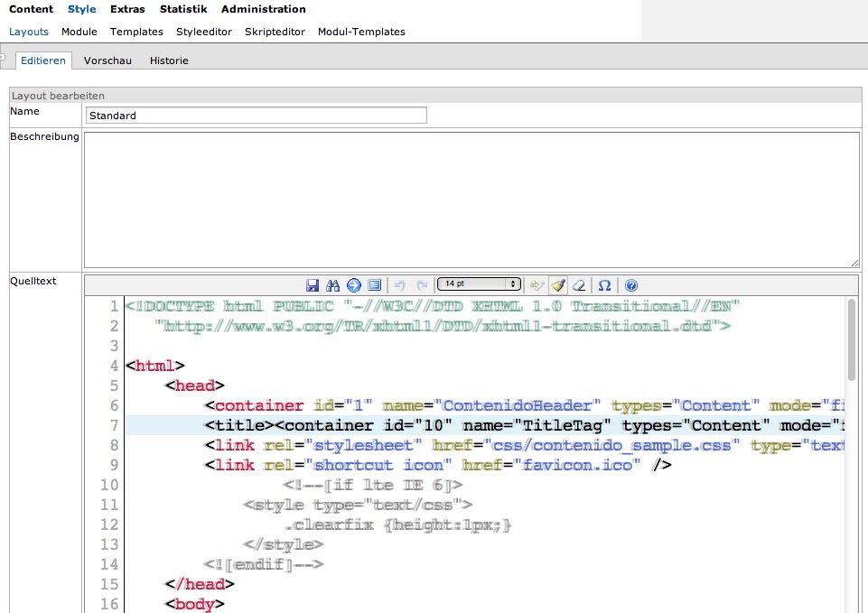Toggle the word wrap 'ab' icon

click(537, 285)
